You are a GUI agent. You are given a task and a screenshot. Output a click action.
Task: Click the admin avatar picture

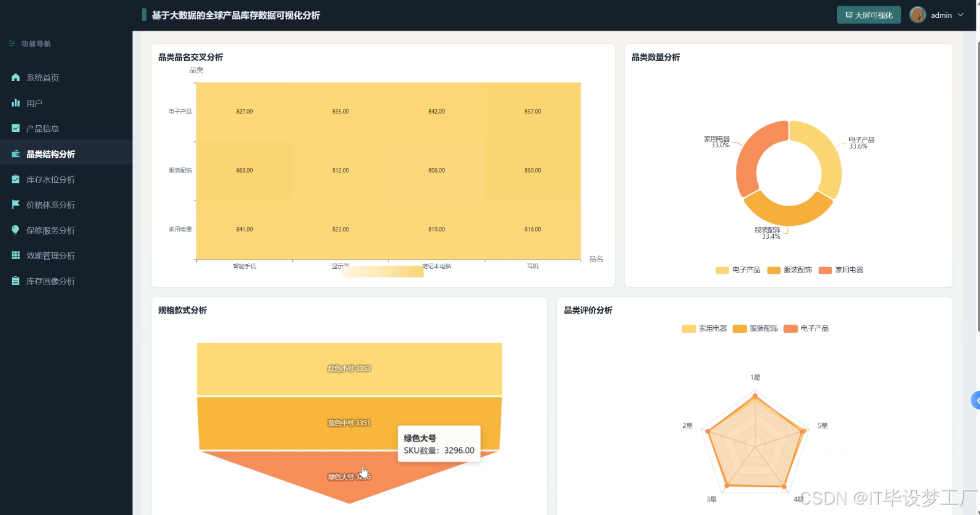[917, 15]
